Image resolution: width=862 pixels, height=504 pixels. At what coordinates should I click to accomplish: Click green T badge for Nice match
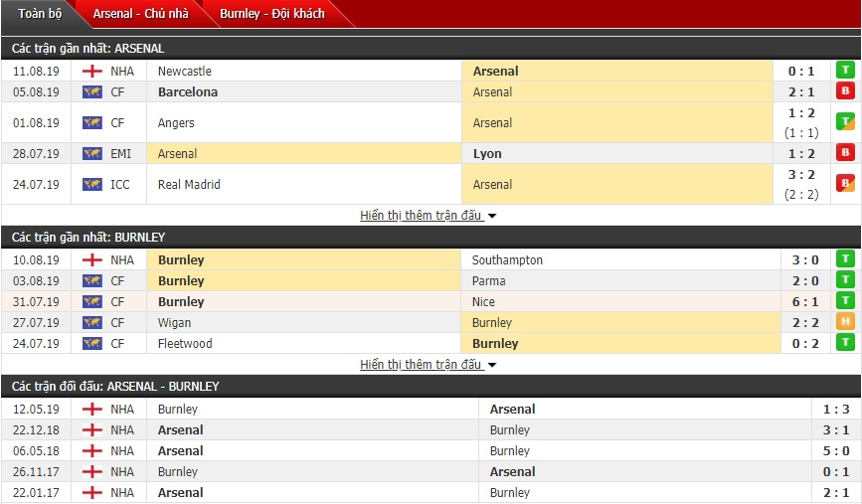pos(845,300)
